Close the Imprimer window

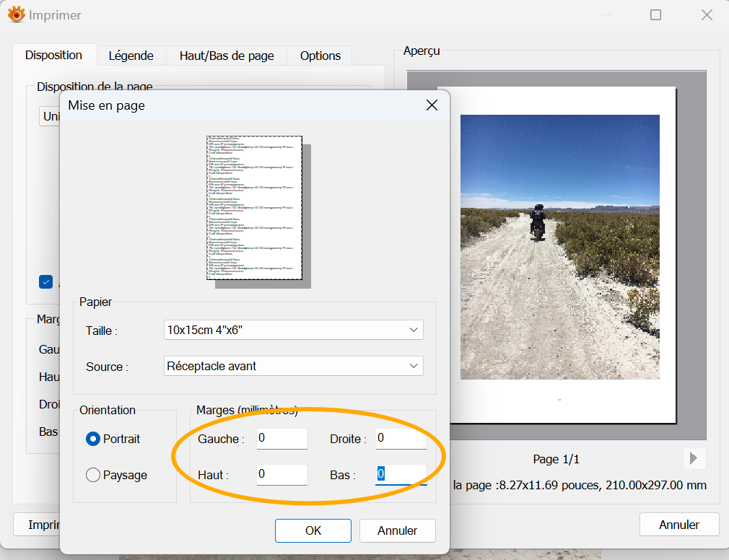click(707, 15)
